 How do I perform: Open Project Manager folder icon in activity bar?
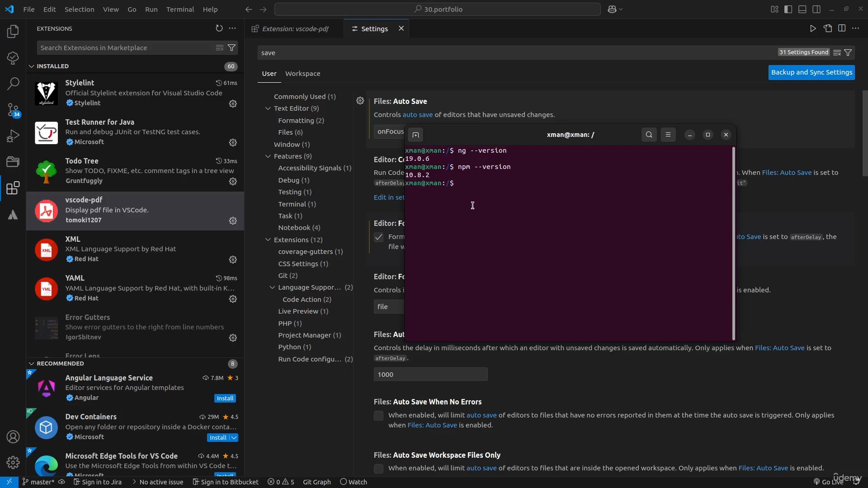coord(13,162)
